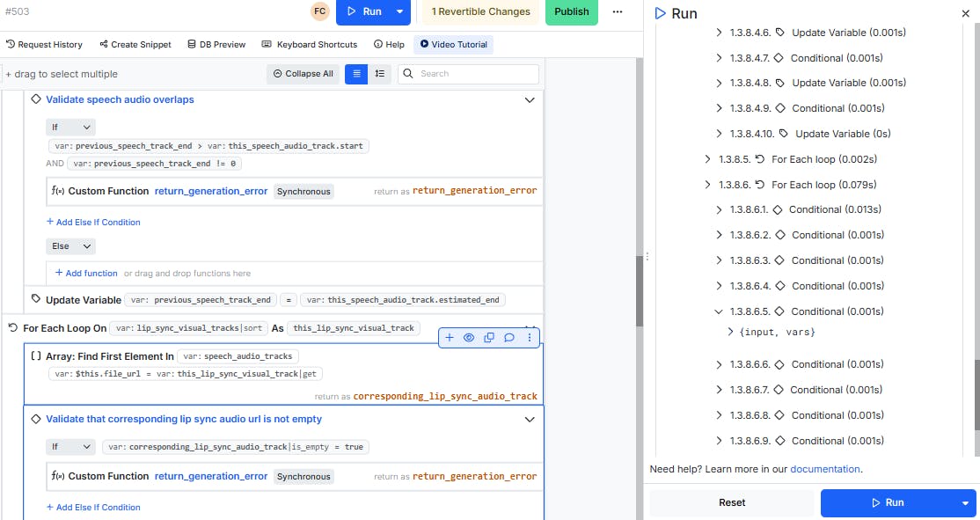Expand step 1.3.8.6.3. Conditional
The height and width of the screenshot is (520, 980).
coord(719,260)
